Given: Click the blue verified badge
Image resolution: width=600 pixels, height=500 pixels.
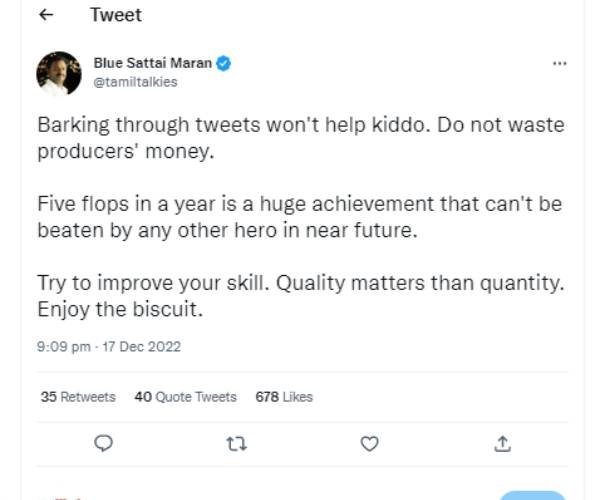Looking at the screenshot, I should click(x=224, y=63).
